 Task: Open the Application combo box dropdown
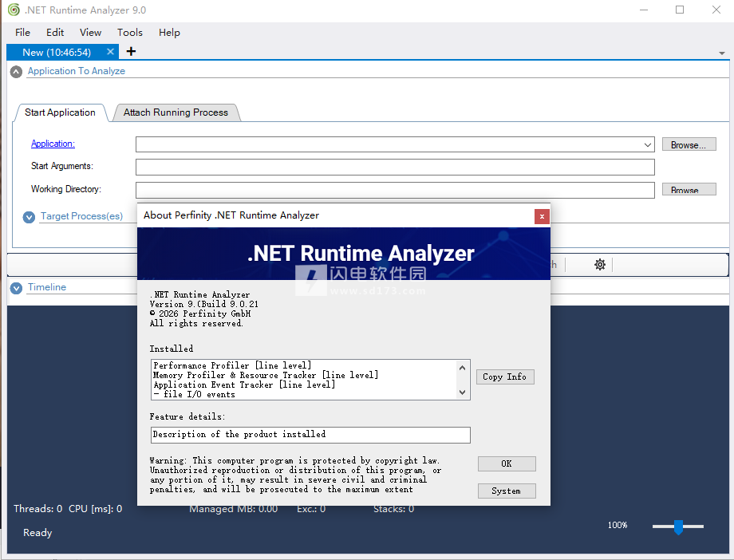pos(648,145)
